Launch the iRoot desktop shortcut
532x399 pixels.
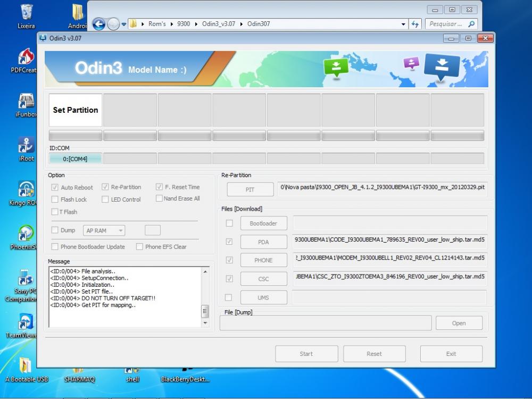[x=26, y=148]
